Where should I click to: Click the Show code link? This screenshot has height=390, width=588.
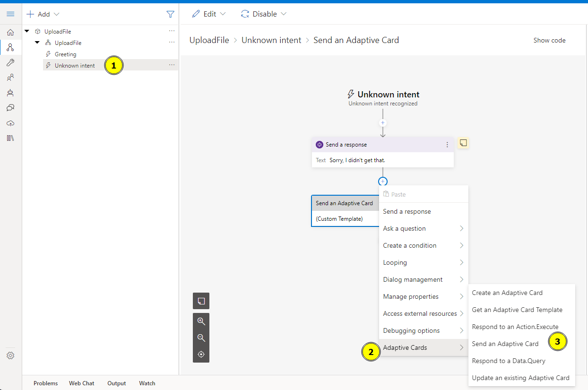[x=549, y=40]
